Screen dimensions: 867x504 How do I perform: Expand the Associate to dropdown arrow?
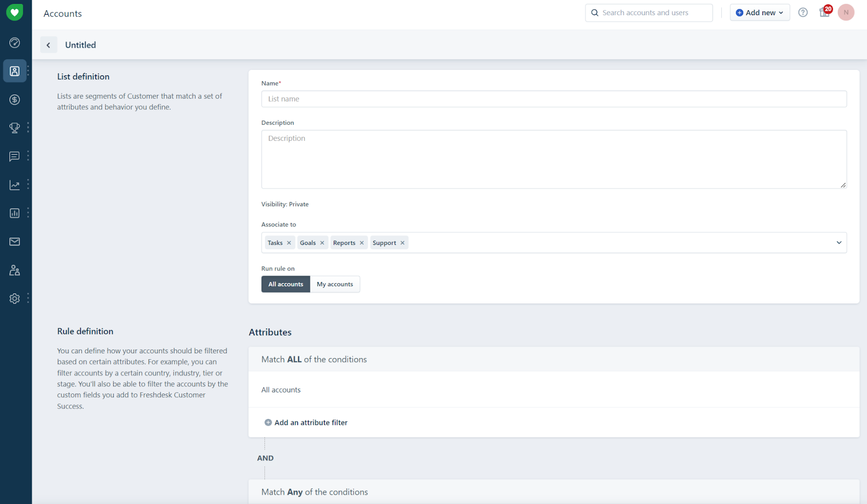pos(839,243)
